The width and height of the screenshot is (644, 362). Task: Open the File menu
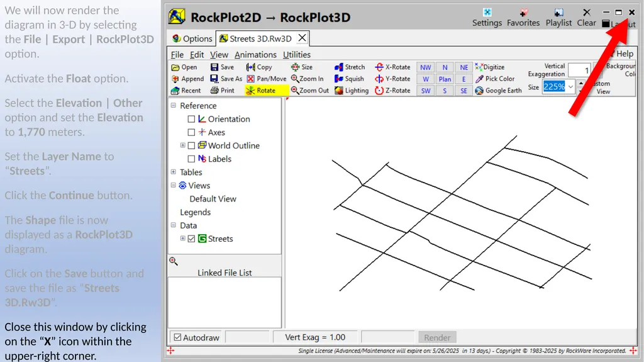tap(177, 55)
